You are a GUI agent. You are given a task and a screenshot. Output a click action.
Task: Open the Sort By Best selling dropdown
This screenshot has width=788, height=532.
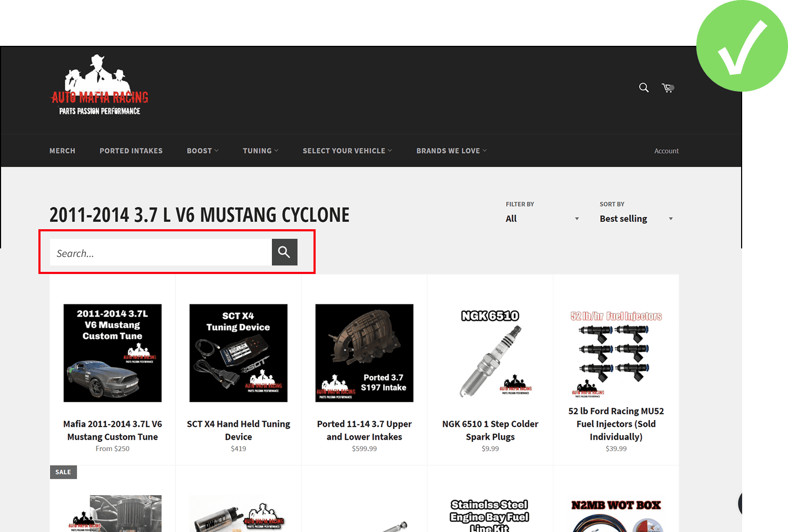637,219
